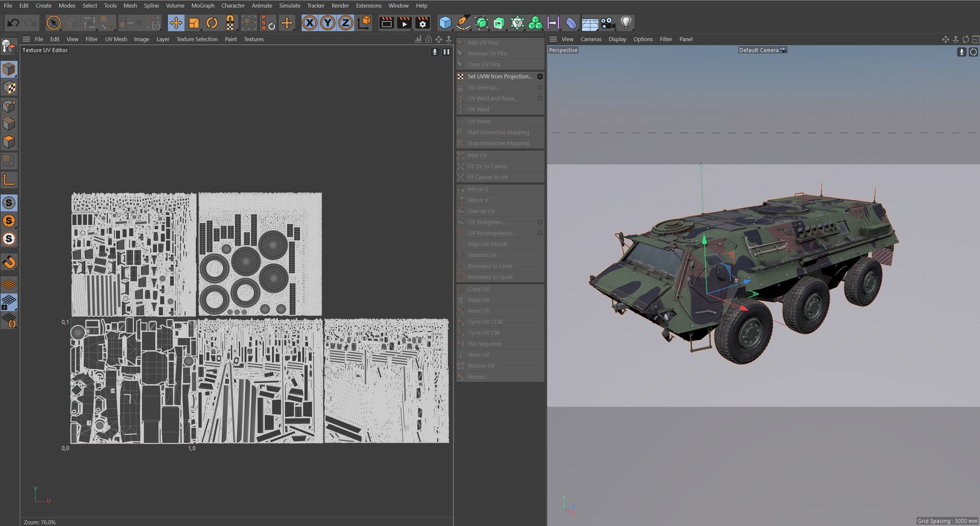Open the Render menu
Screen dimensions: 980x526
point(340,6)
